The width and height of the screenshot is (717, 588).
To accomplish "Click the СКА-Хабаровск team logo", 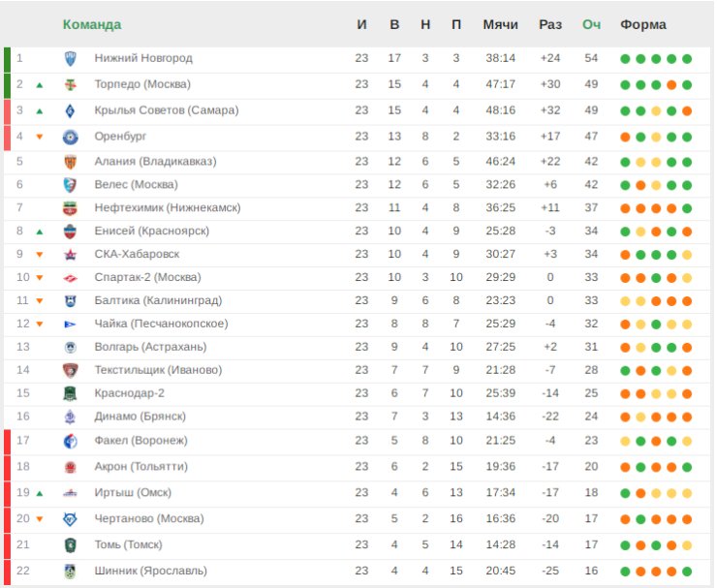I will click(70, 254).
